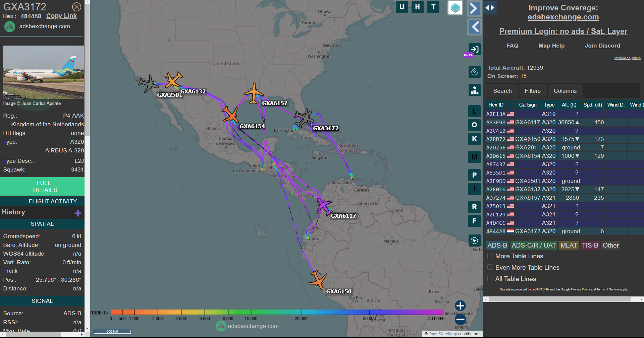Sort table by Type column
This screenshot has width=644, height=338.
tap(549, 105)
